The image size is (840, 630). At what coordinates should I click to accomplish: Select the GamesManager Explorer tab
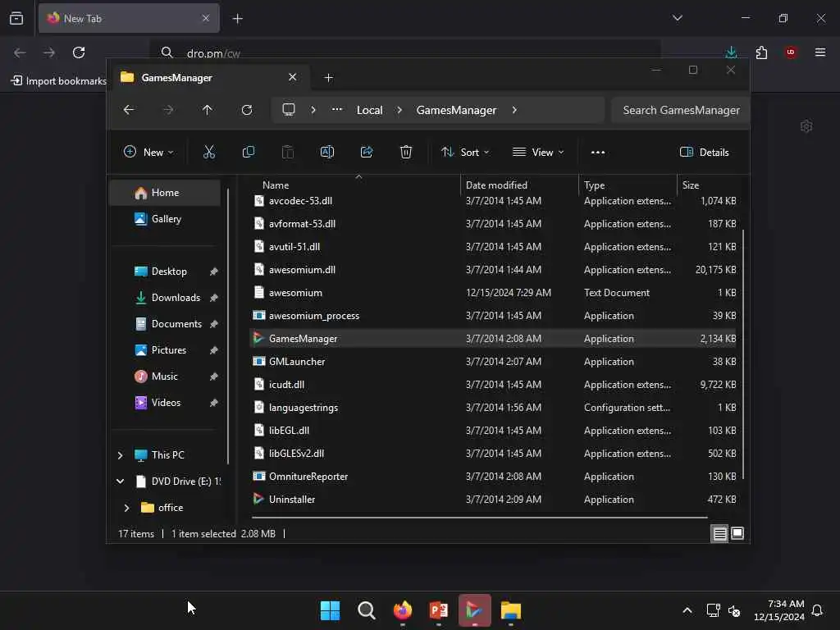tap(209, 78)
